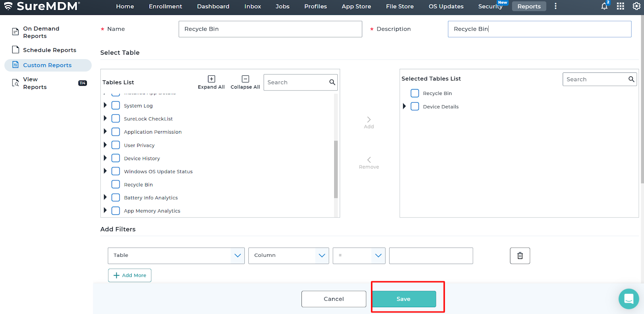
Task: Click the three-dot more options menu
Action: coord(555,6)
